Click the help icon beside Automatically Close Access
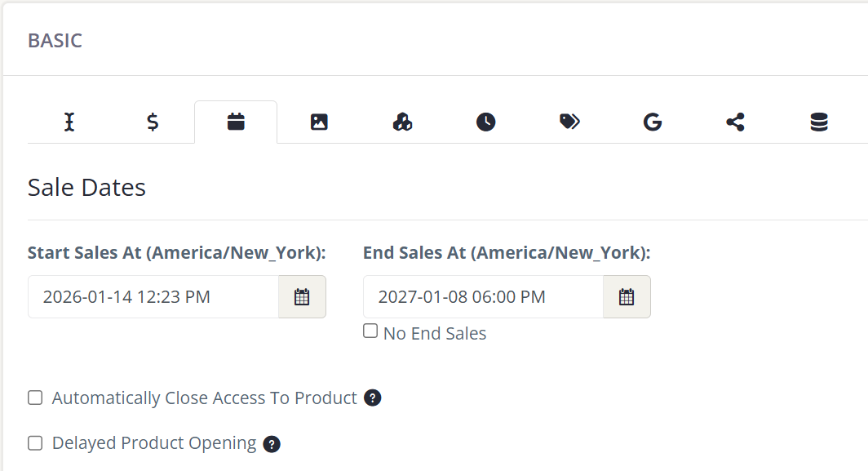868x471 pixels. pyautogui.click(x=374, y=398)
